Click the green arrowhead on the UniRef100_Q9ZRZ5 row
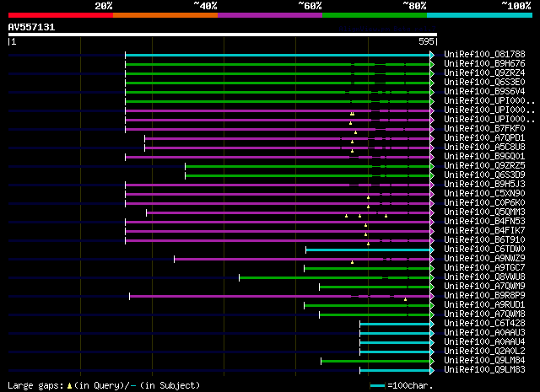 [432, 167]
